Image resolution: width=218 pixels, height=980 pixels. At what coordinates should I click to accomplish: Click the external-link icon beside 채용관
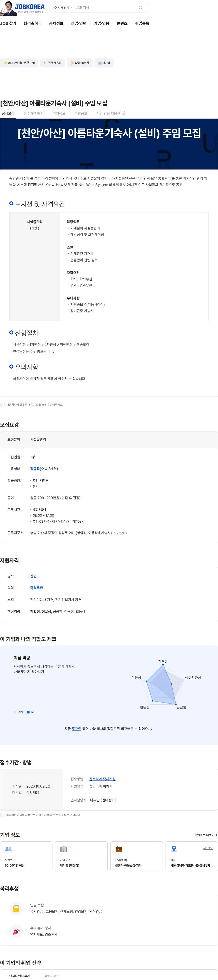point(123,113)
